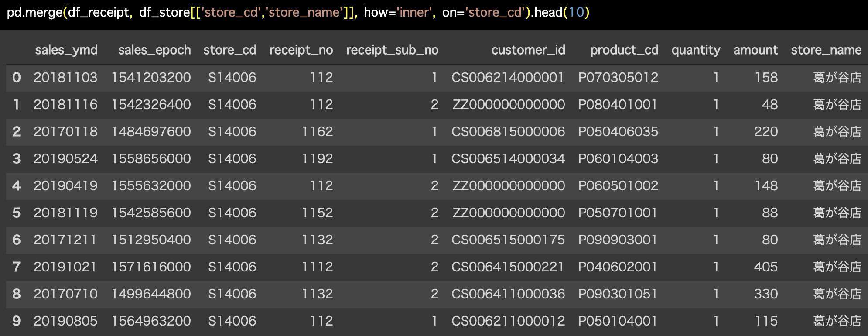Screen dimensions: 868x336
Task: Click product_cd cell P060501002
Action: click(618, 186)
